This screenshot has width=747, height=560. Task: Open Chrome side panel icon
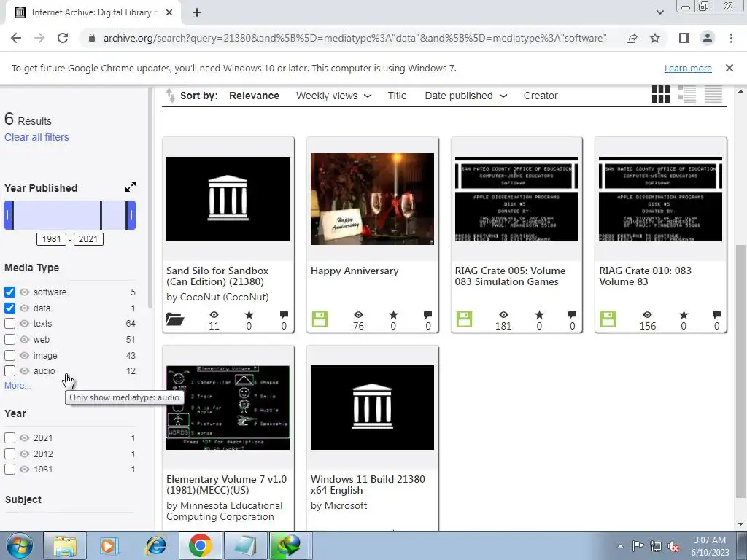[684, 38]
